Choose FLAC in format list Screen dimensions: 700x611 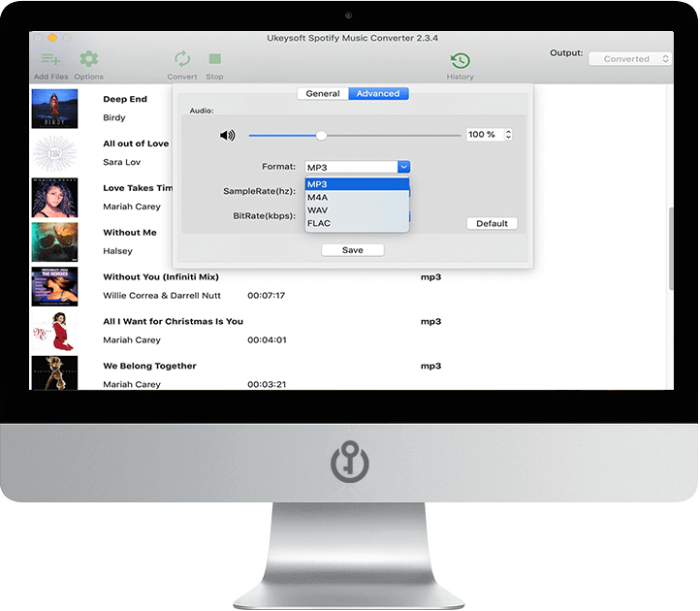[x=357, y=223]
